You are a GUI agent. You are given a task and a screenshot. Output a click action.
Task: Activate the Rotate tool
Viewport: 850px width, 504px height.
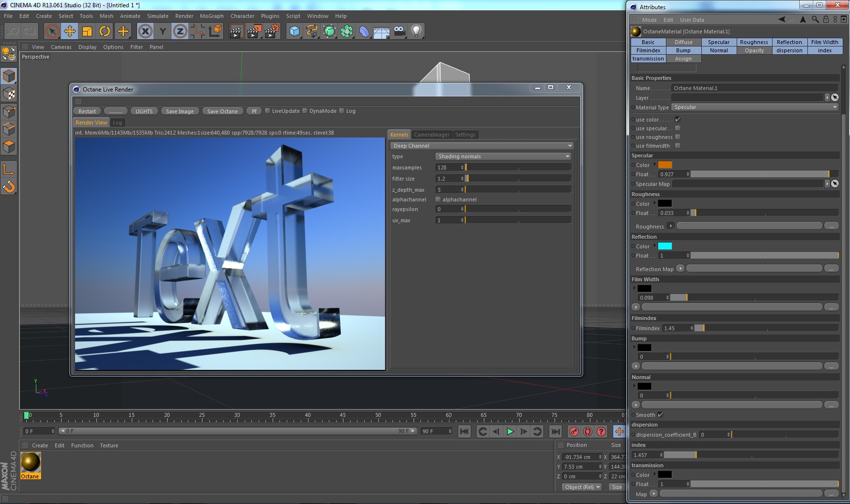(x=105, y=31)
